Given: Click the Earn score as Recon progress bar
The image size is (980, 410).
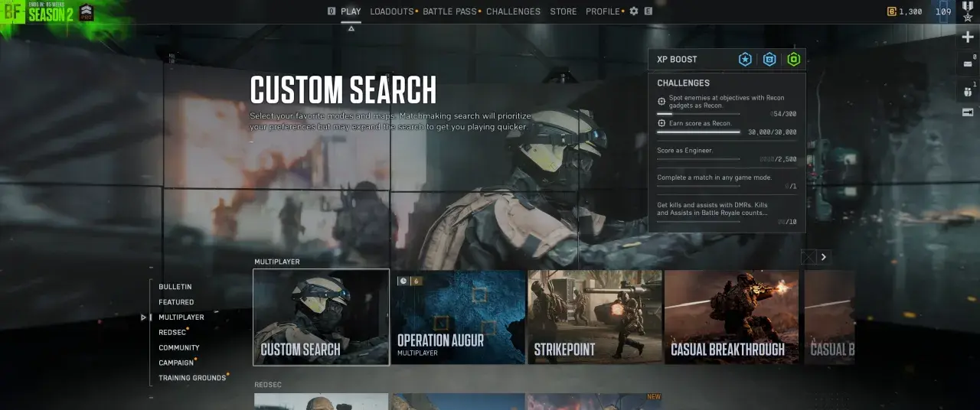Looking at the screenshot, I should tap(698, 132).
